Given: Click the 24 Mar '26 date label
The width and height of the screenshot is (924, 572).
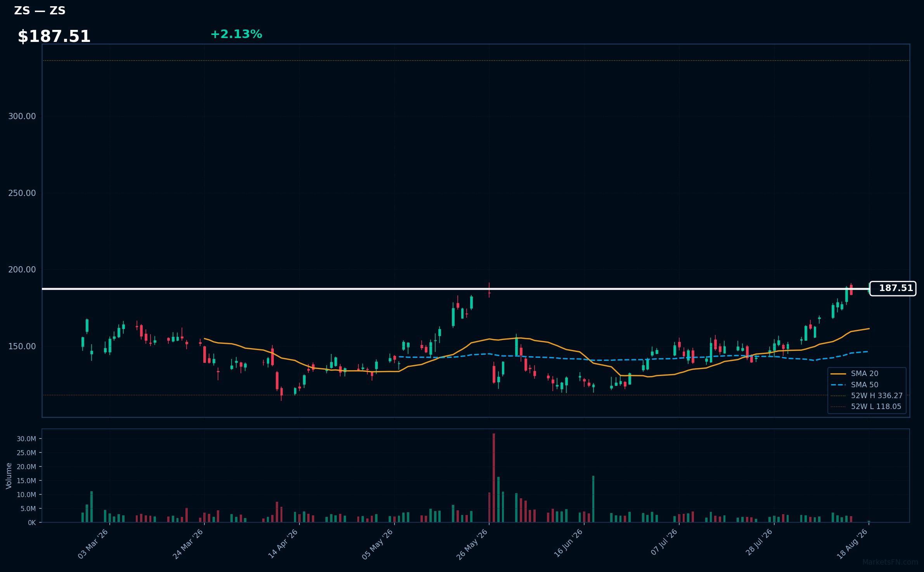Looking at the screenshot, I should [188, 544].
